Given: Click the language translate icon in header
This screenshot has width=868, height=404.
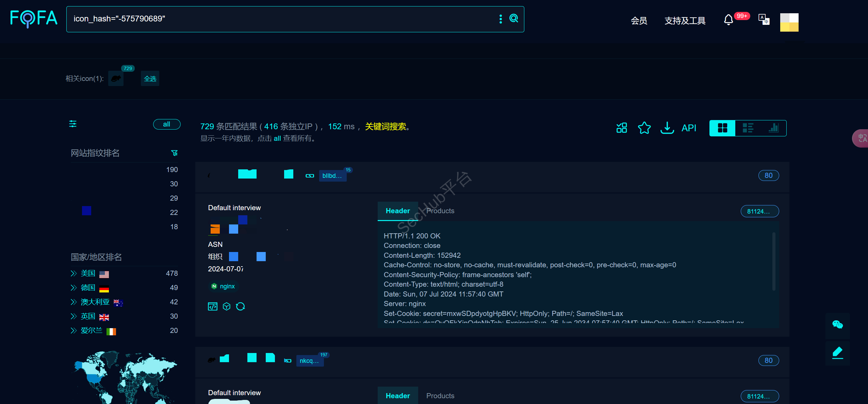Looking at the screenshot, I should (764, 19).
